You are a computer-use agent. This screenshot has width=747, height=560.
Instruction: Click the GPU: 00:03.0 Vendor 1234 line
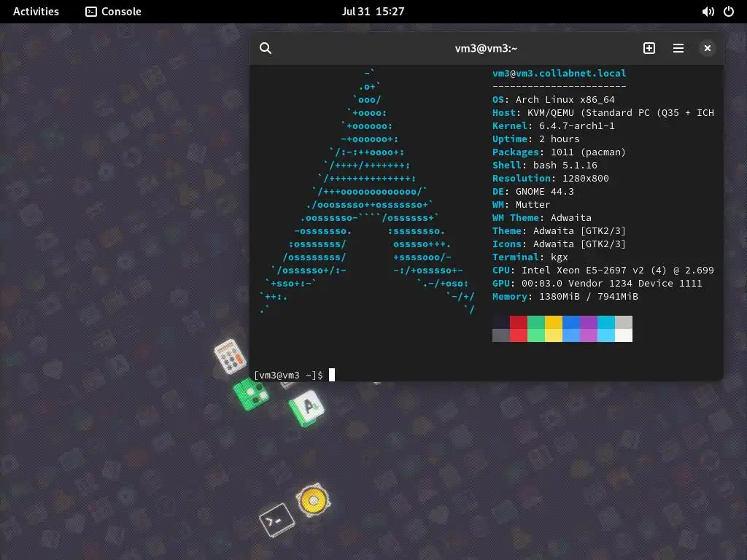597,284
